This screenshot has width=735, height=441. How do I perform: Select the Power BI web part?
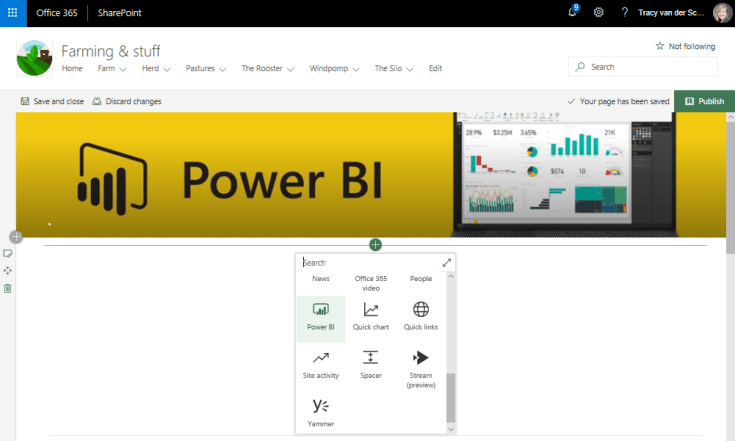tap(320, 317)
